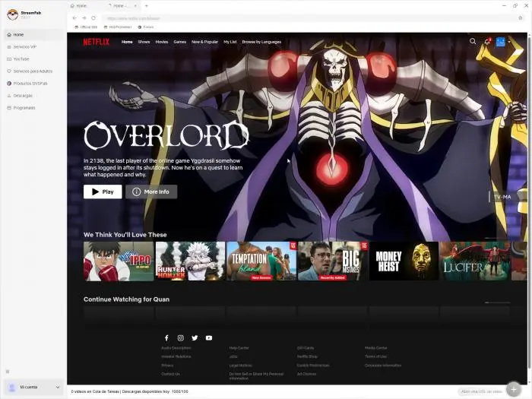Open the Hunter x Hunter thumbnail

pyautogui.click(x=190, y=261)
